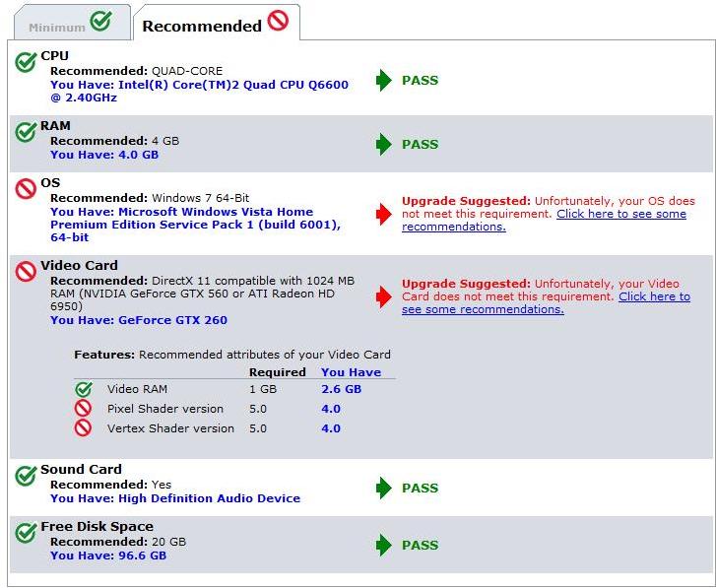Image resolution: width=716 pixels, height=588 pixels.
Task: Click the green check icon beside Free Disk Space
Action: (x=26, y=533)
